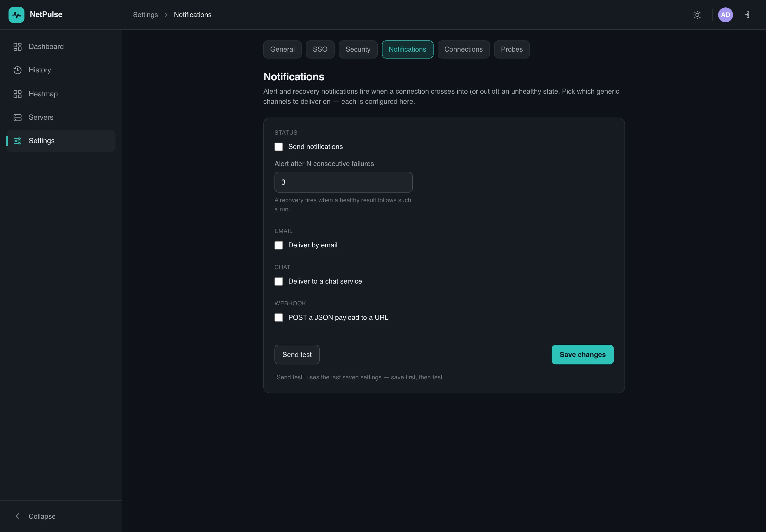Click the Collapse sidebar label

pos(42,516)
